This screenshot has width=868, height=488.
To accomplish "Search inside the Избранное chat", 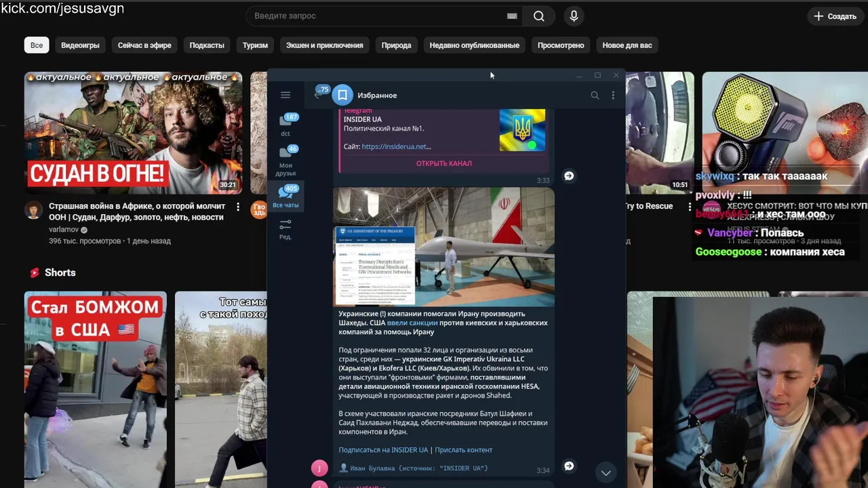I will [595, 96].
